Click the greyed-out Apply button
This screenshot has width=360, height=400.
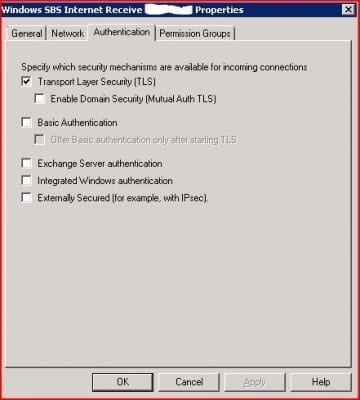point(255,382)
